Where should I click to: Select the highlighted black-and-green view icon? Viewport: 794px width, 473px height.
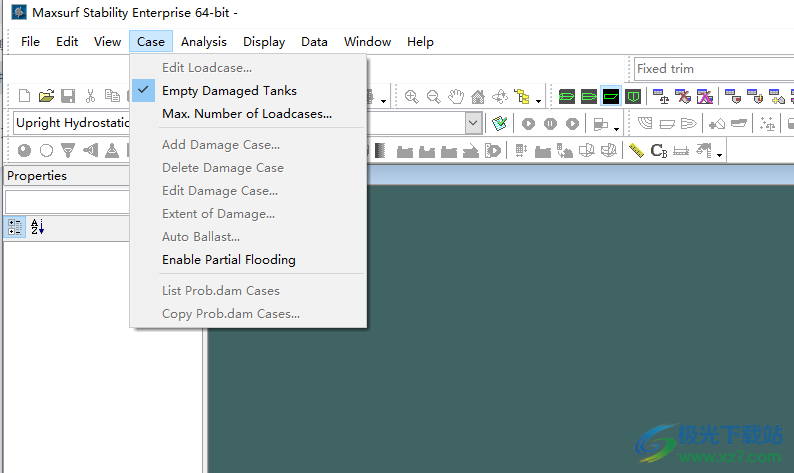[x=611, y=96]
